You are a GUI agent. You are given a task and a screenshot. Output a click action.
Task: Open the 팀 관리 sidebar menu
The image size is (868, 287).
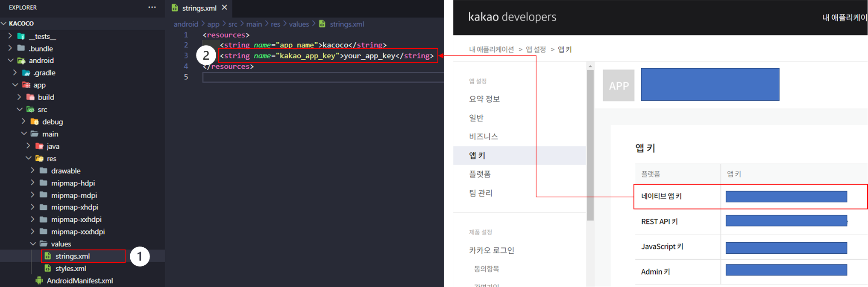pyautogui.click(x=481, y=193)
